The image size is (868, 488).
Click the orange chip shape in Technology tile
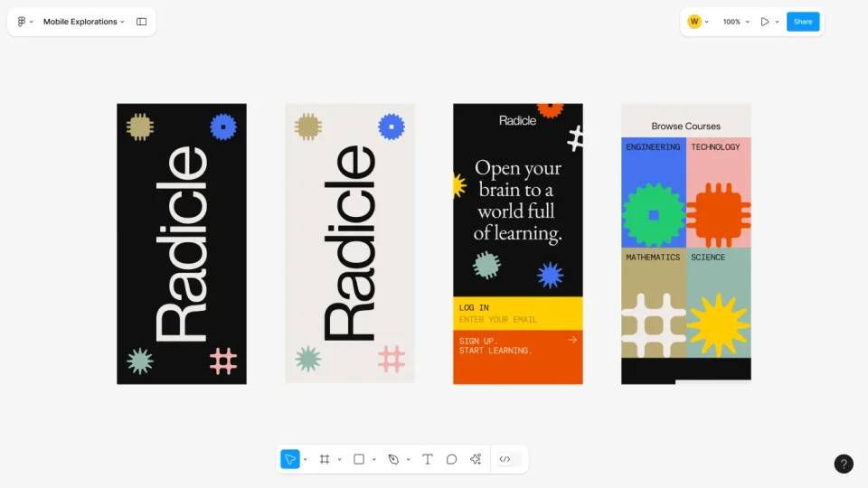(719, 215)
